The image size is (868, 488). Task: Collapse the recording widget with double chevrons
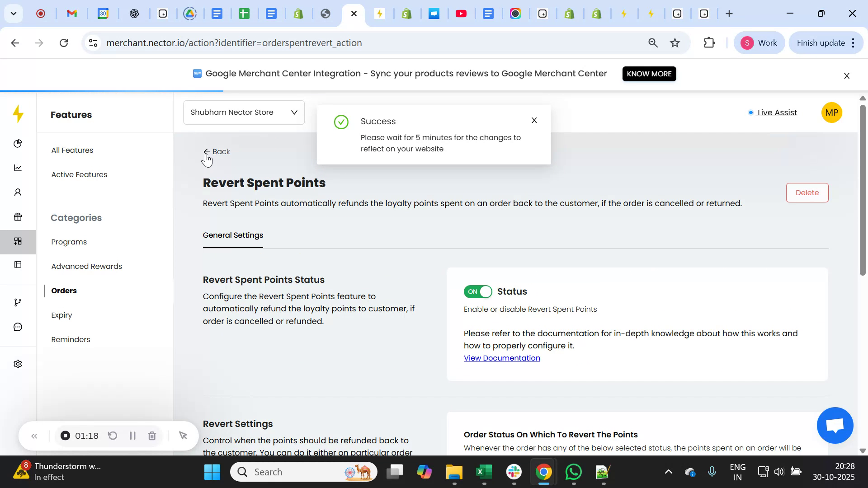point(34,436)
